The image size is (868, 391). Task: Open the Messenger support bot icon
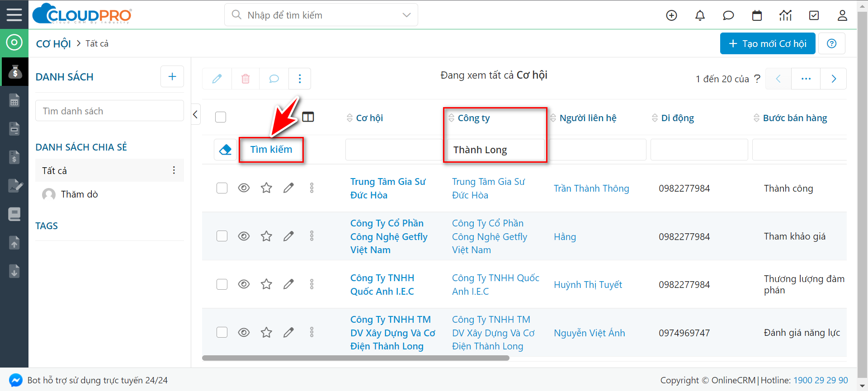coord(15,380)
